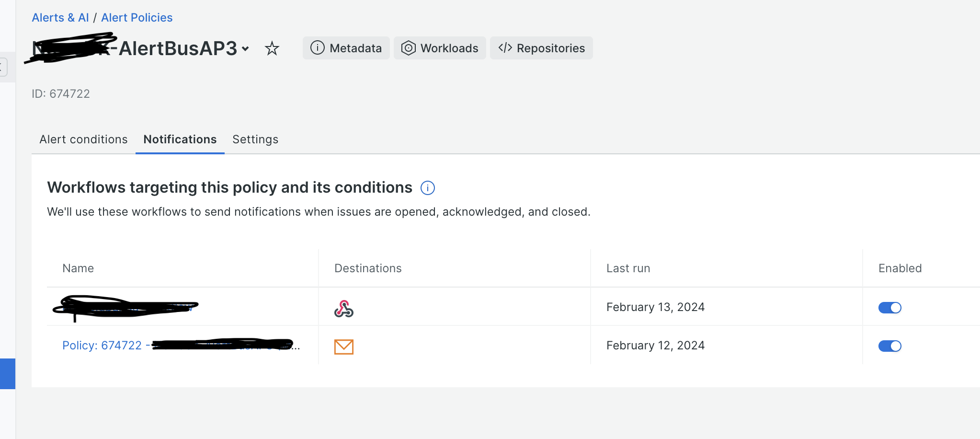Screen dimensions: 980x439
Task: Open the Policy: 674722 workflow link
Action: pyautogui.click(x=102, y=346)
